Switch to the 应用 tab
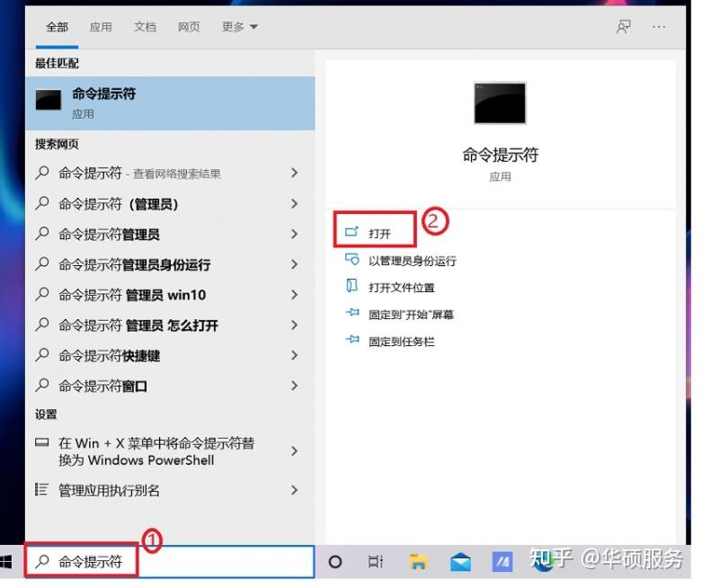 pos(101,27)
